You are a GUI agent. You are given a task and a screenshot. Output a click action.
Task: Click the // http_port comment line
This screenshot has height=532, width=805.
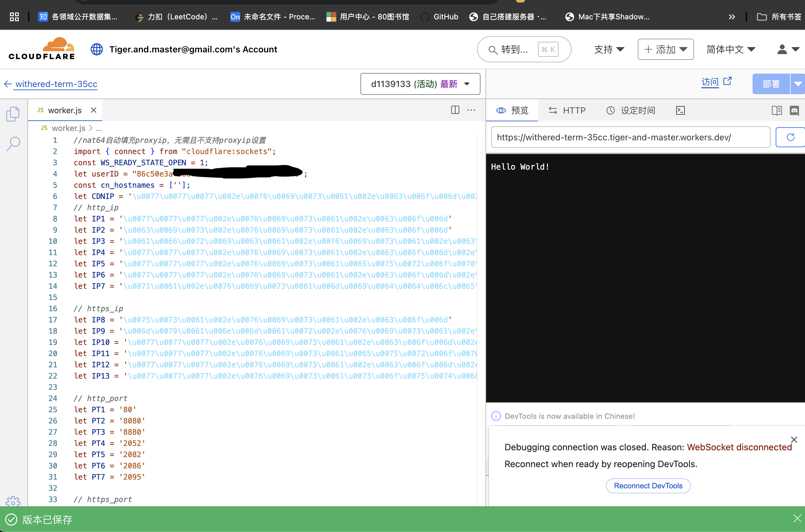pos(100,398)
